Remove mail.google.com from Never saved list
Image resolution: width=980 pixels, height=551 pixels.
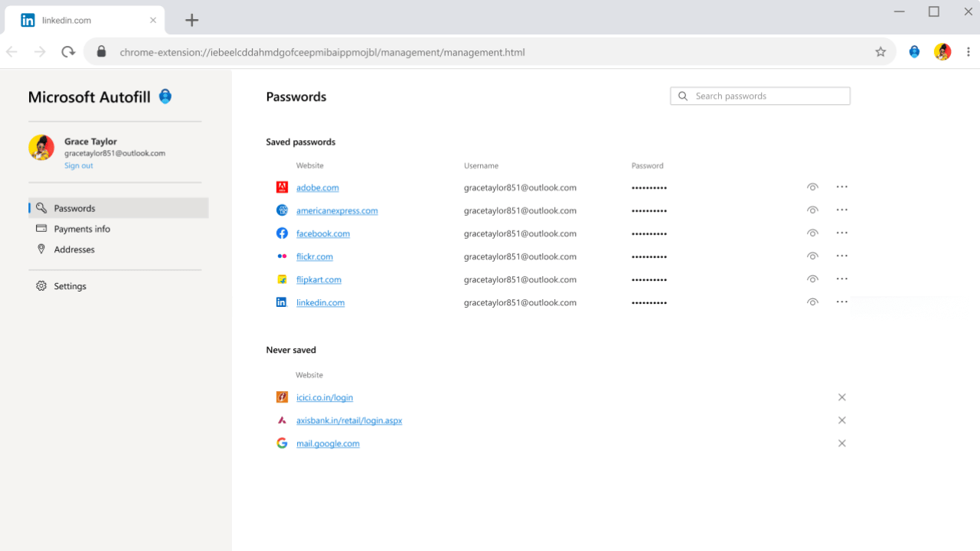pyautogui.click(x=842, y=443)
